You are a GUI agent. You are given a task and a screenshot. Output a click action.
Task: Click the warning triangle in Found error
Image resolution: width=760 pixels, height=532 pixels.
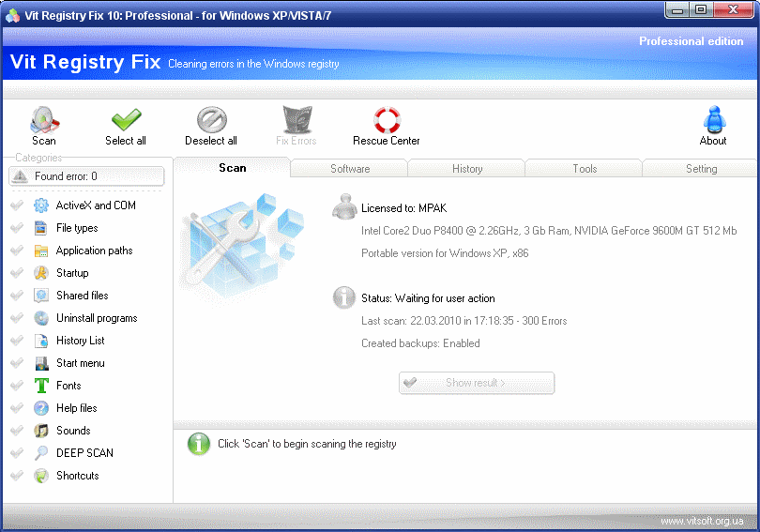pos(20,175)
